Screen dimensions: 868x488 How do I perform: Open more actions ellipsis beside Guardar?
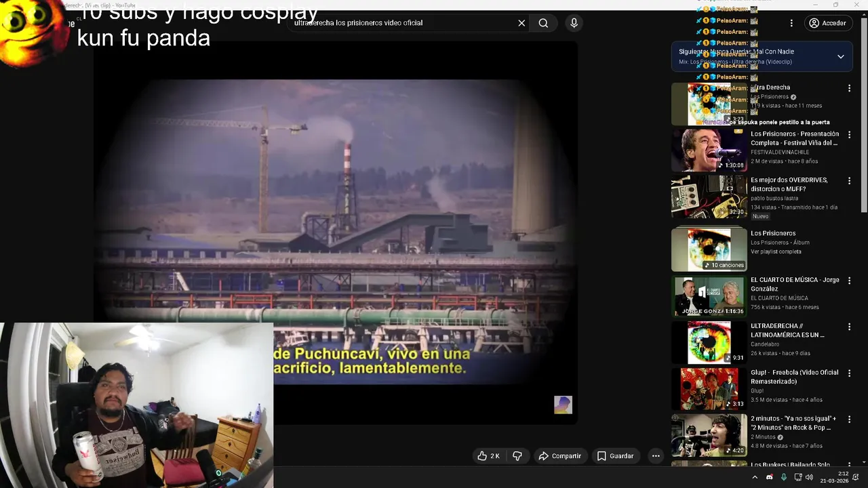656,456
